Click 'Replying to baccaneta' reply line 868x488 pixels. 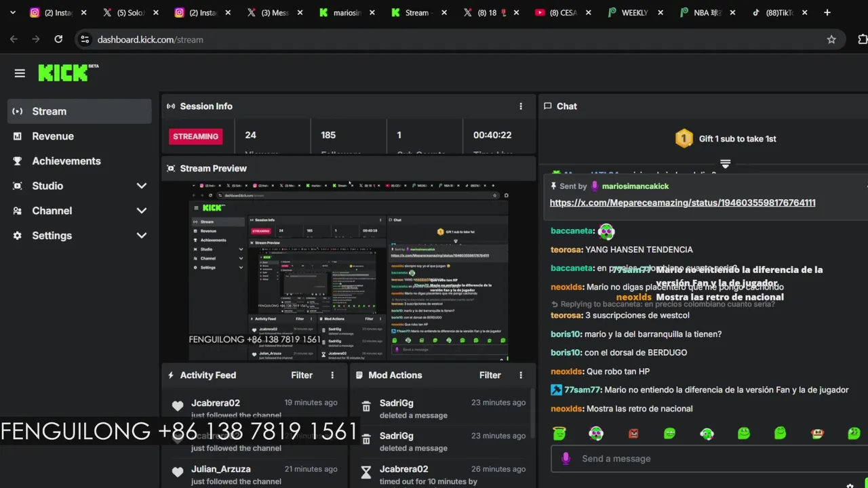[x=663, y=304]
